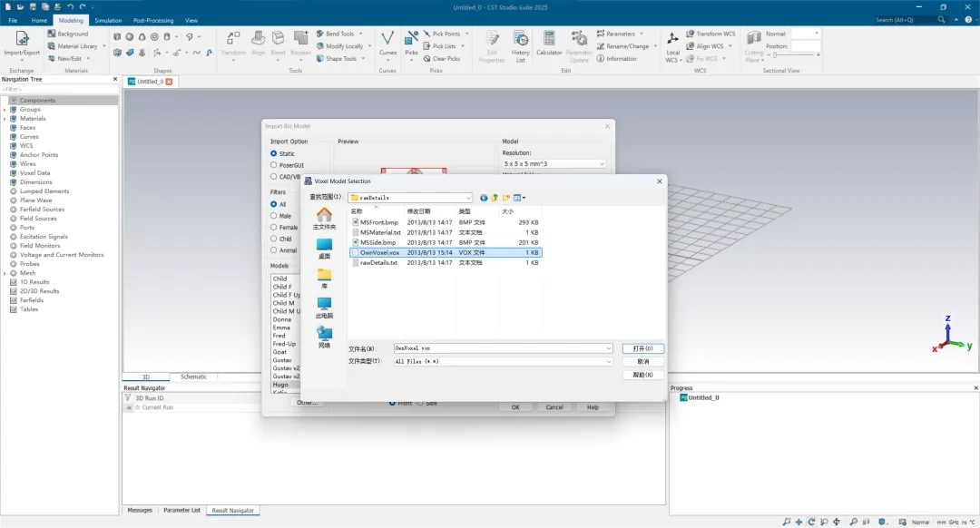Select Hugo in the Models list

280,385
